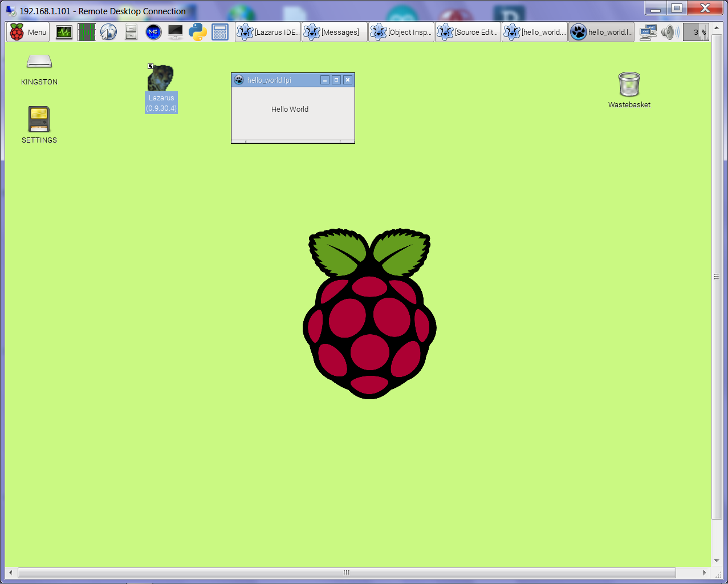
Task: Switch to the Lazarus IDE window
Action: coord(268,32)
